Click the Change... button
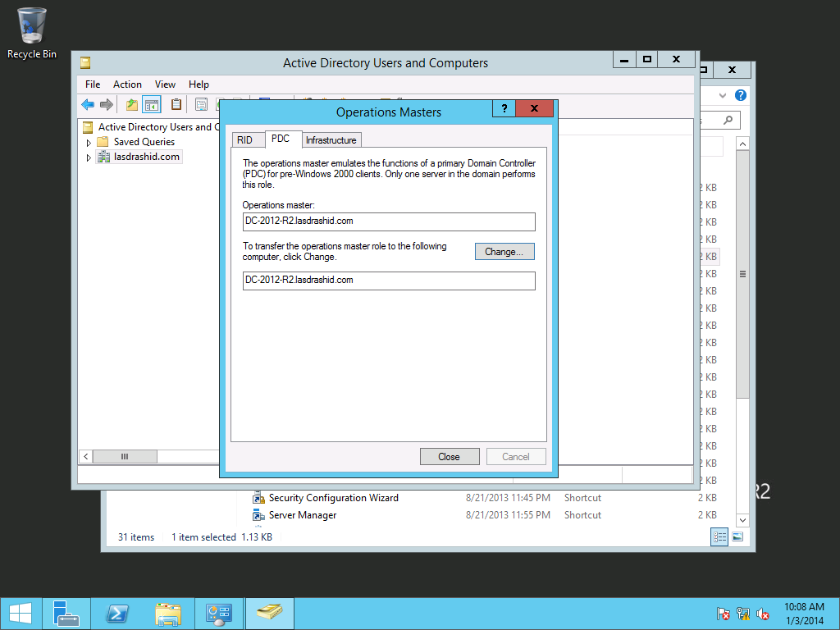Image resolution: width=840 pixels, height=630 pixels. click(x=504, y=252)
